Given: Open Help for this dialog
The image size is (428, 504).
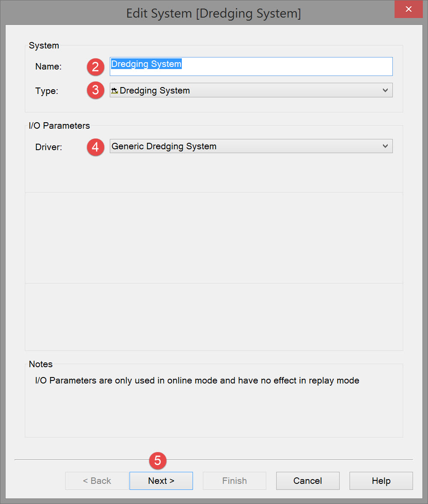Looking at the screenshot, I should click(x=381, y=481).
